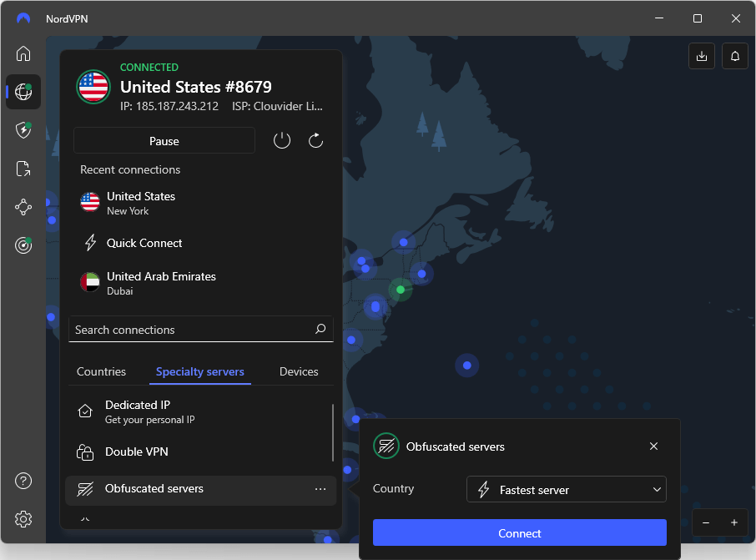Click the United States #8679 server name
The height and width of the screenshot is (560, 756).
(x=196, y=87)
